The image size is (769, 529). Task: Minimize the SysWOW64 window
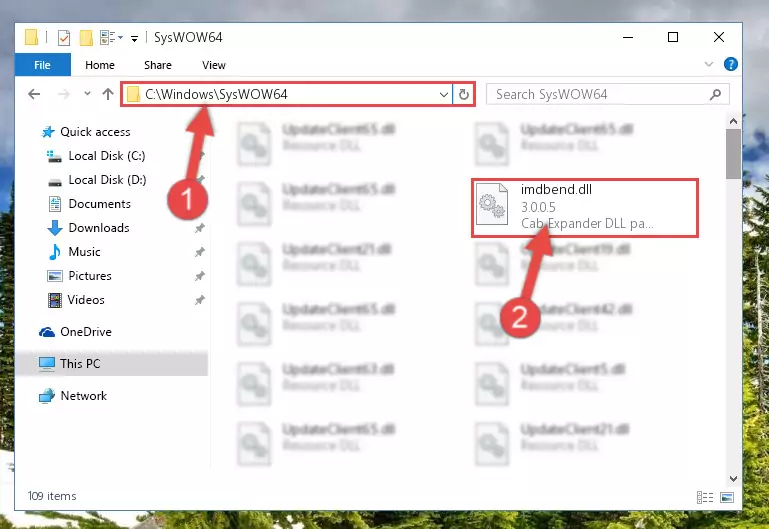(x=628, y=37)
